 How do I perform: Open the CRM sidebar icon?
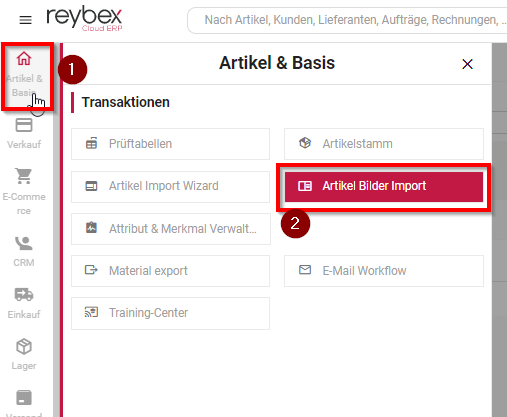(24, 243)
